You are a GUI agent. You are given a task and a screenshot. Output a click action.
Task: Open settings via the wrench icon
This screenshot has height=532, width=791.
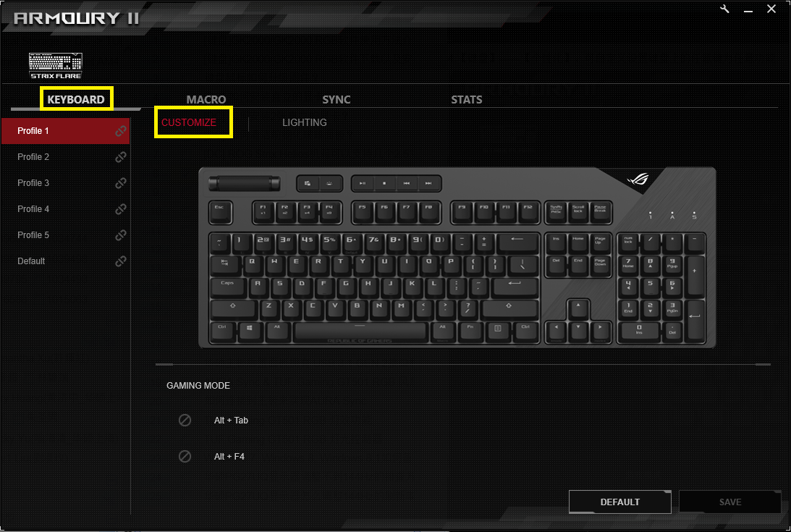tap(725, 9)
